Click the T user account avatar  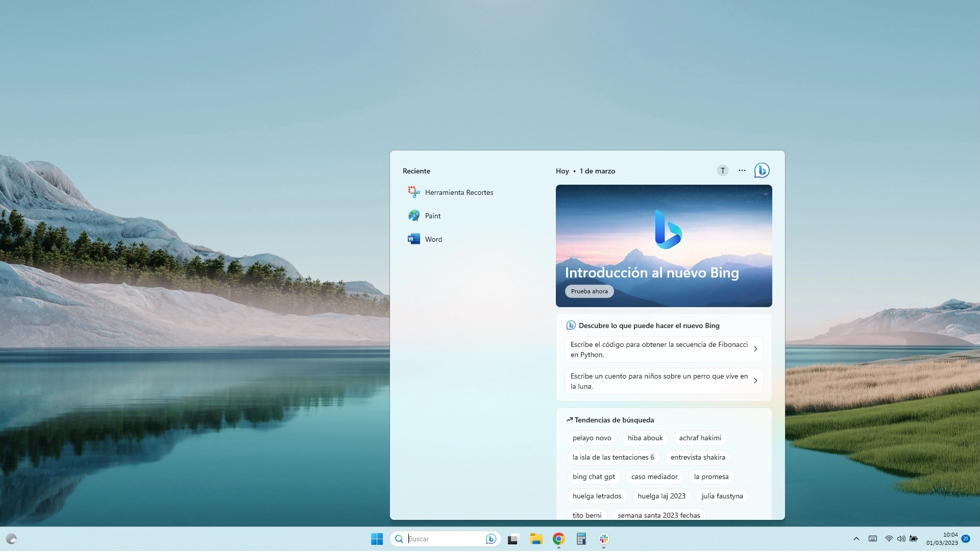pyautogui.click(x=722, y=171)
